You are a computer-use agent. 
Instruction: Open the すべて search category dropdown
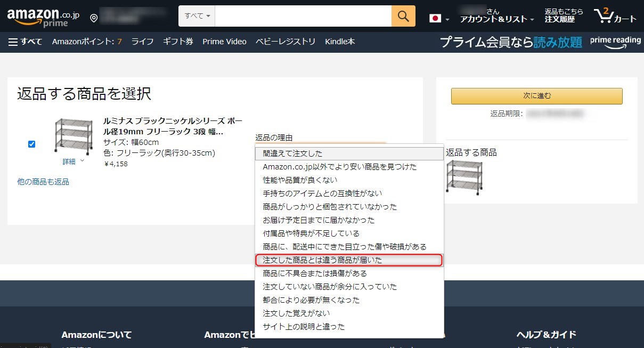pyautogui.click(x=197, y=16)
